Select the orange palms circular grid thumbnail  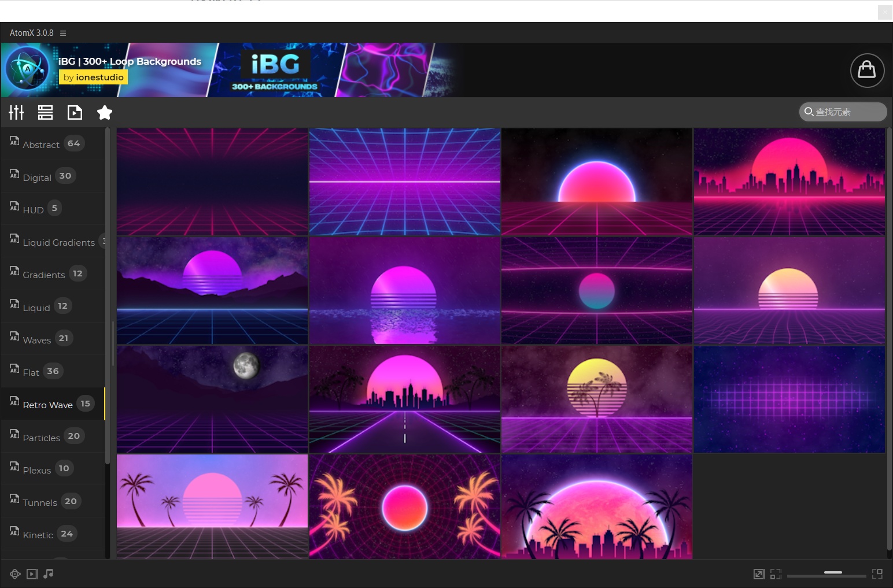click(x=405, y=506)
